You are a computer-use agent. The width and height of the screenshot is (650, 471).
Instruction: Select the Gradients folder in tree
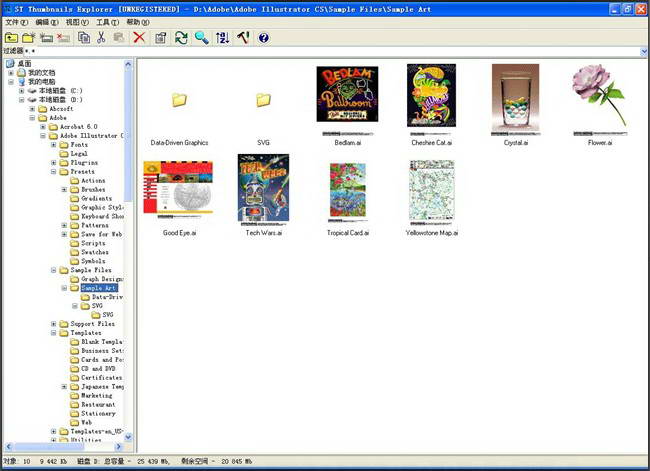pos(97,198)
